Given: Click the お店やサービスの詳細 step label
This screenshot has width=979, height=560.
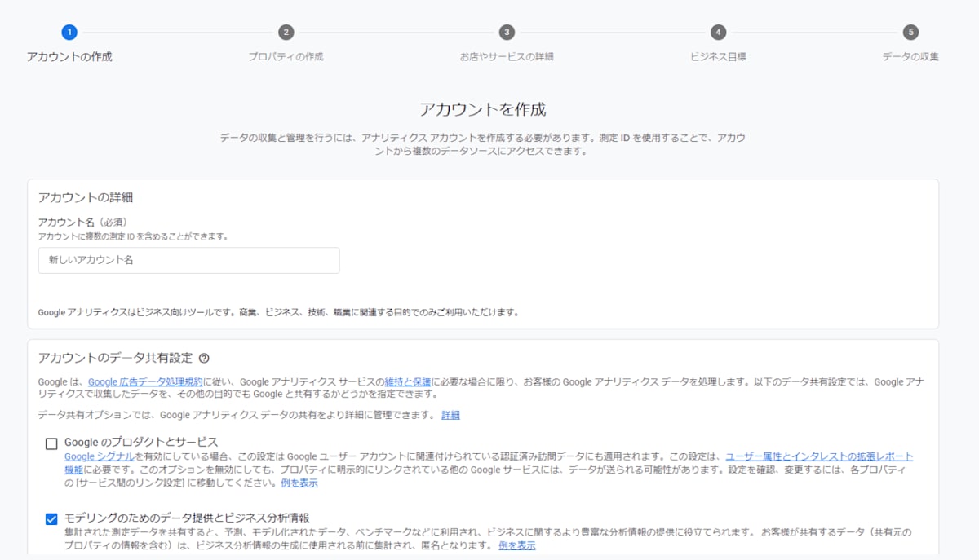Looking at the screenshot, I should (507, 57).
